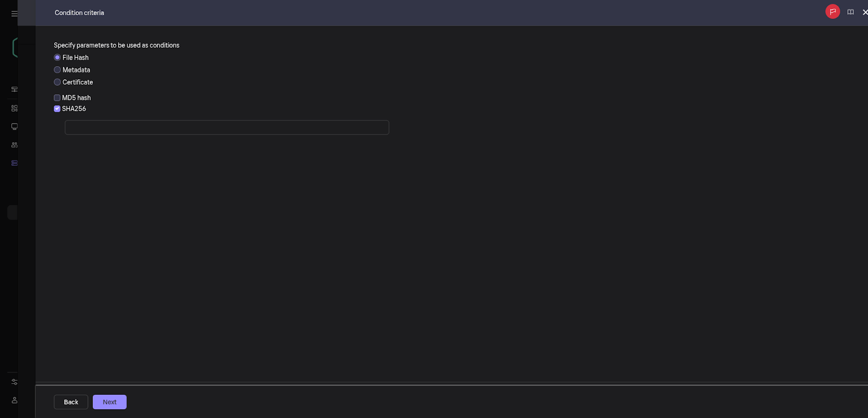Click the monitor devices sidebar icon
The image size is (868, 418).
point(15,127)
